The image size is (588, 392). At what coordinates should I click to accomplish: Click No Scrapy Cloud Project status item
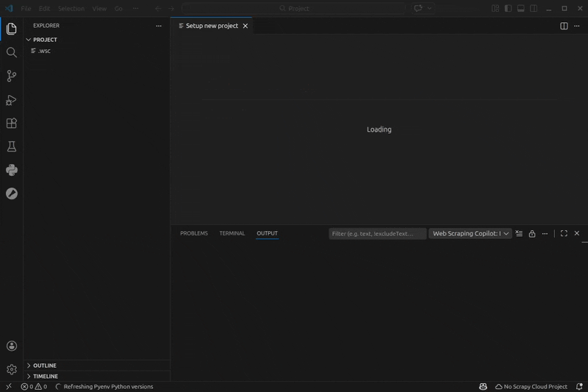point(531,387)
